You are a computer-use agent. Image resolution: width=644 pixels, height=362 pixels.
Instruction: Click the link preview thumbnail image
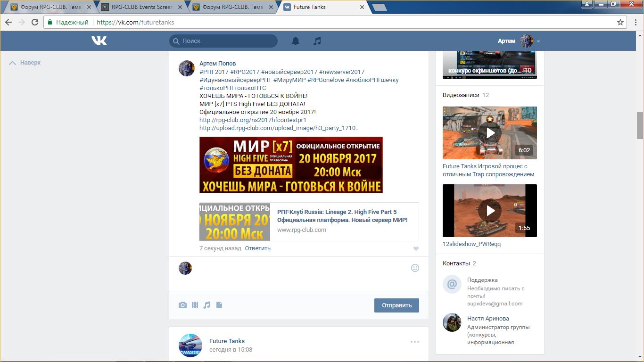pyautogui.click(x=235, y=222)
